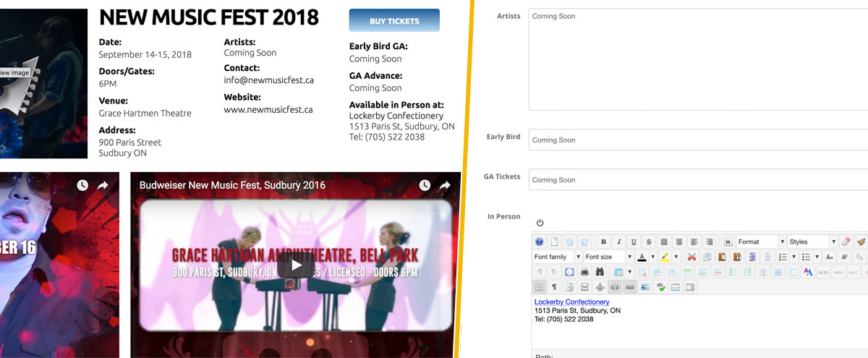Click the print icon in editor
This screenshot has height=358, width=868.
click(x=584, y=272)
